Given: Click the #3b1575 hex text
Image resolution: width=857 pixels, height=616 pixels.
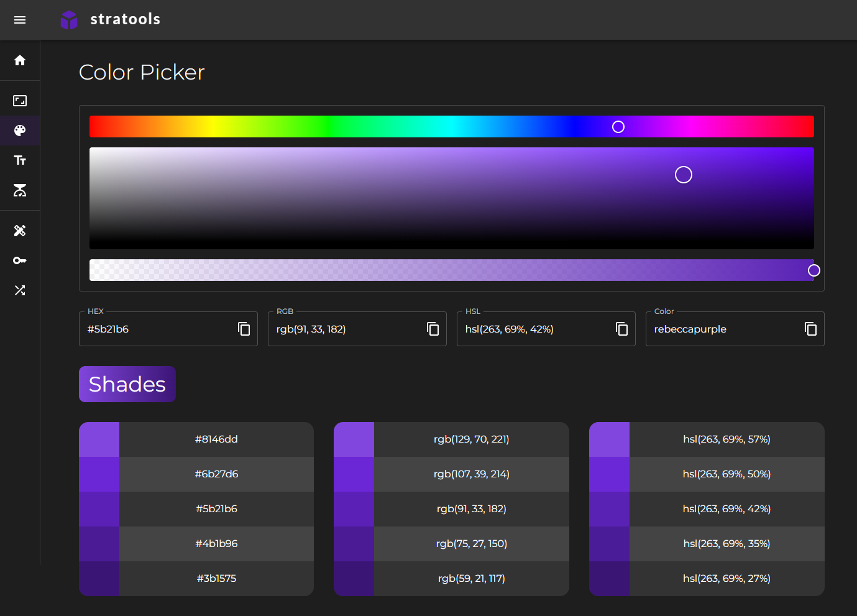Looking at the screenshot, I should (x=216, y=578).
